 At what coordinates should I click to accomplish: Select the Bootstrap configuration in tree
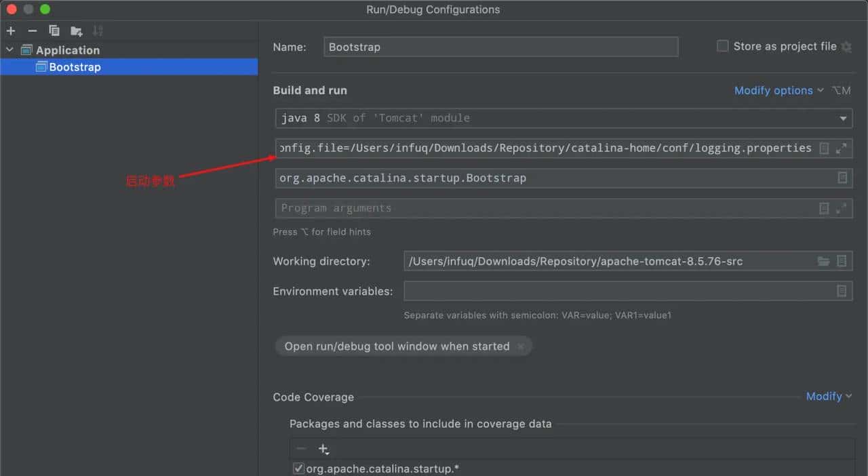pyautogui.click(x=75, y=67)
